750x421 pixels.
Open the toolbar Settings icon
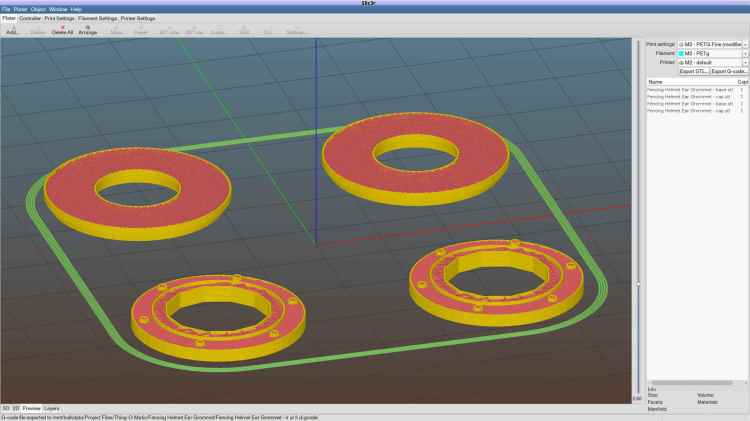pyautogui.click(x=296, y=30)
